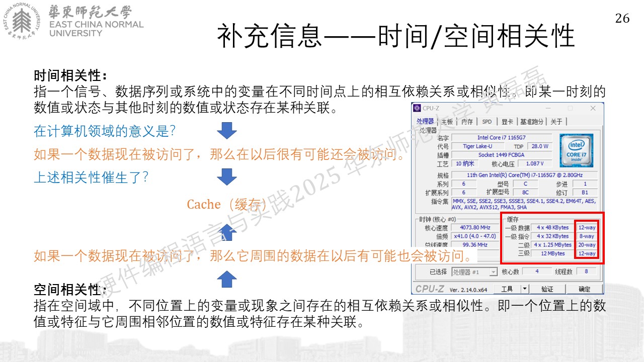Click the L2 cache 4 x 1.25 MBytes
The height and width of the screenshot is (362, 644).
click(552, 245)
